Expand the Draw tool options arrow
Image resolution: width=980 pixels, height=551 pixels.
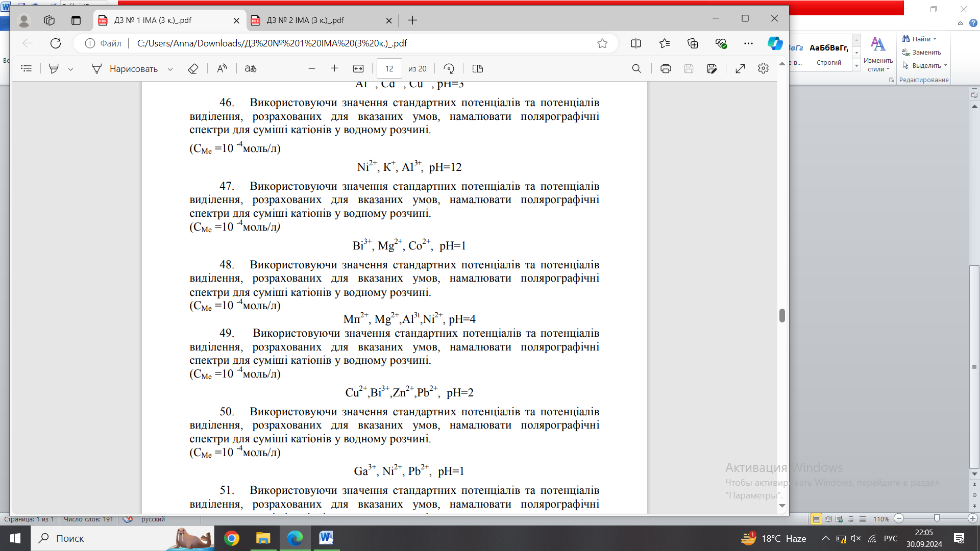[170, 69]
